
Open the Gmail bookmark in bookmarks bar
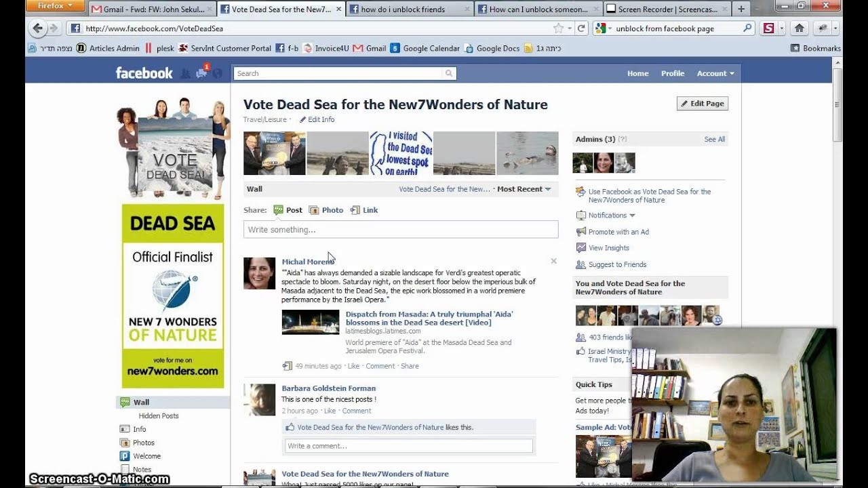click(x=370, y=48)
